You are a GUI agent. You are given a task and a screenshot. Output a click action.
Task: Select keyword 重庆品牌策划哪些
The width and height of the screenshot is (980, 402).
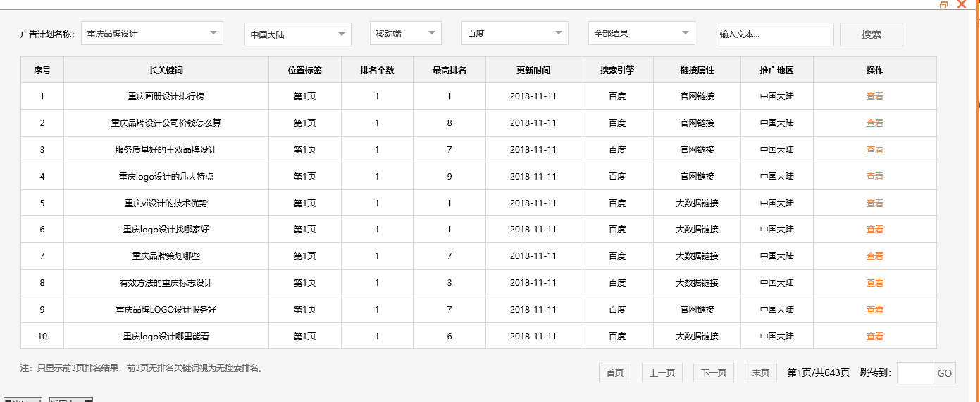[x=166, y=256]
